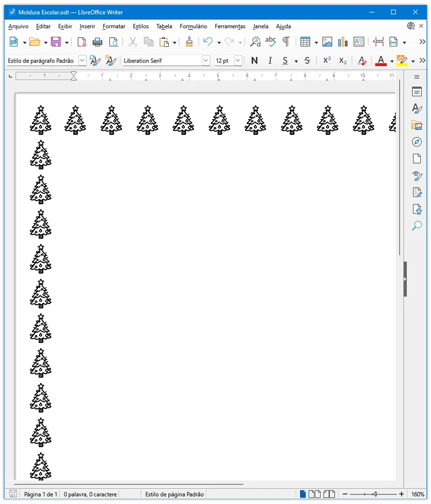Click the Print icon in toolbar
This screenshot has width=431, height=504.
point(98,42)
